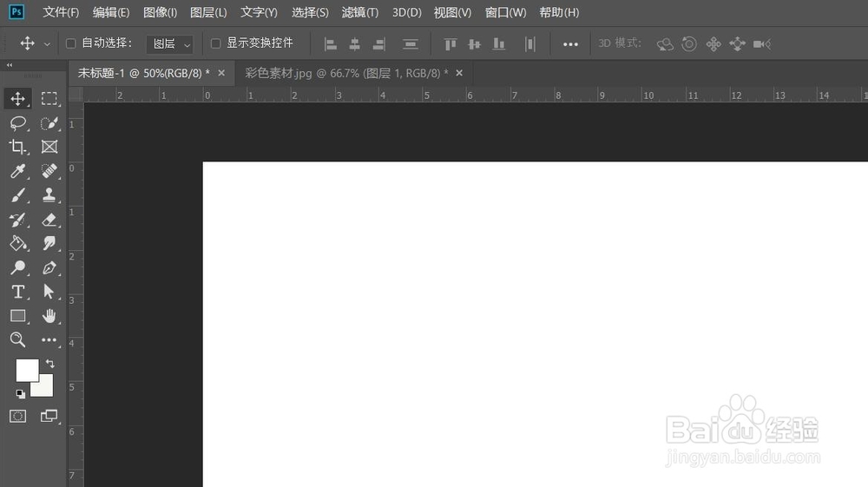Open the Edit Toolbar three-dots menu
Image resolution: width=868 pixels, height=487 pixels.
point(49,339)
